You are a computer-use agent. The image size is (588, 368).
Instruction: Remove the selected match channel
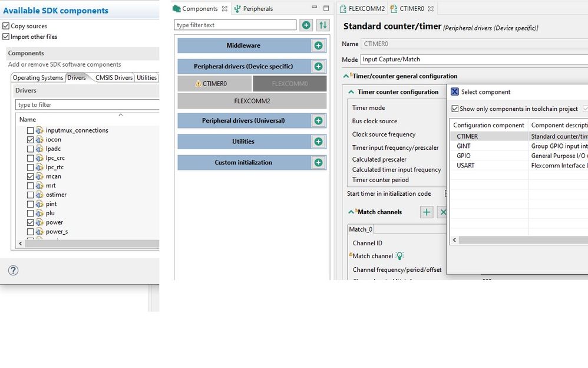coord(443,212)
